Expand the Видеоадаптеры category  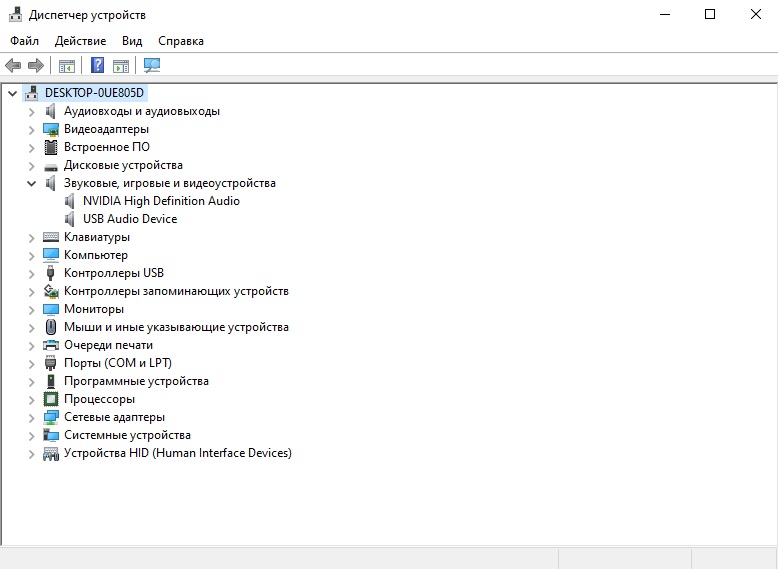point(32,130)
